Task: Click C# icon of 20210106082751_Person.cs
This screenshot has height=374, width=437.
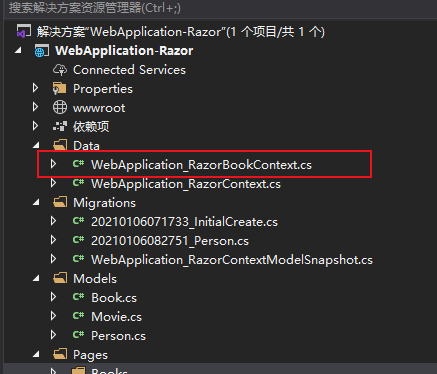Action: coord(78,240)
